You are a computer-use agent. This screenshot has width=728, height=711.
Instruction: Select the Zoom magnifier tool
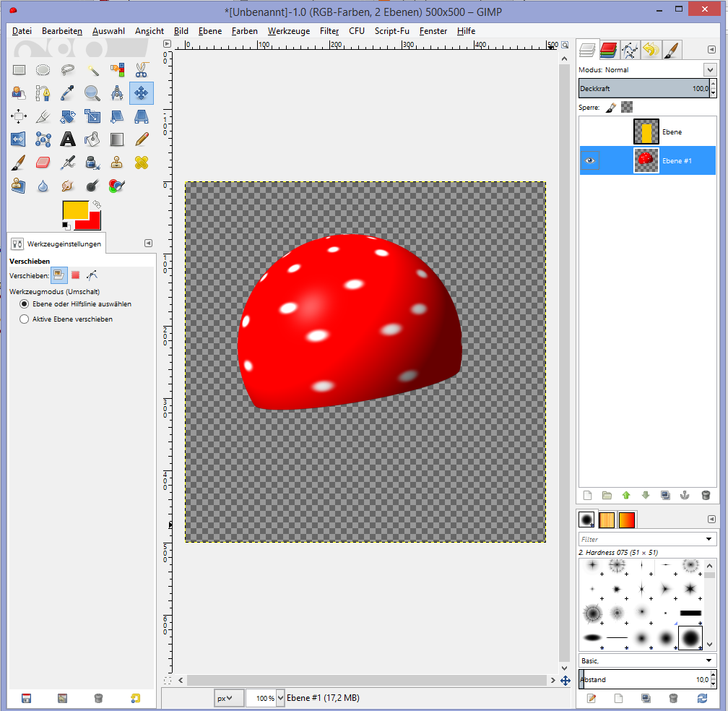coord(92,93)
